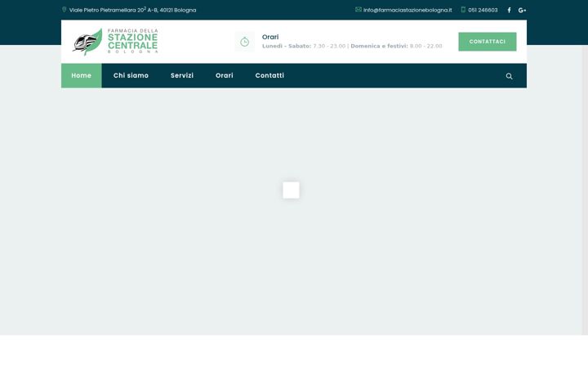Open the Servizi menu item
The image size is (588, 368).
pos(182,75)
